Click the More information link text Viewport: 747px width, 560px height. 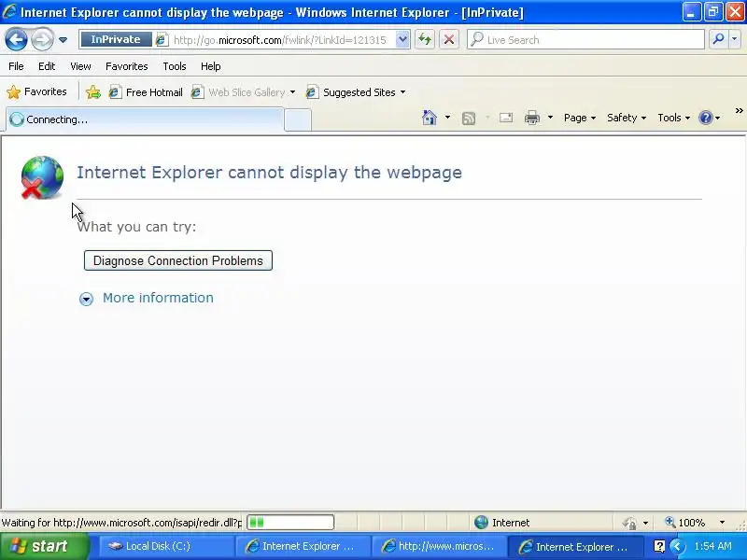158,298
